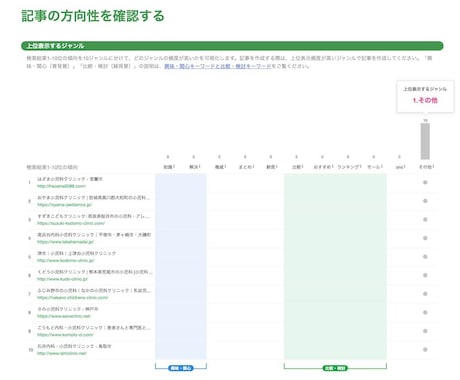
Task: Visit URL under さの小児科クリニック
Action: click(64, 316)
